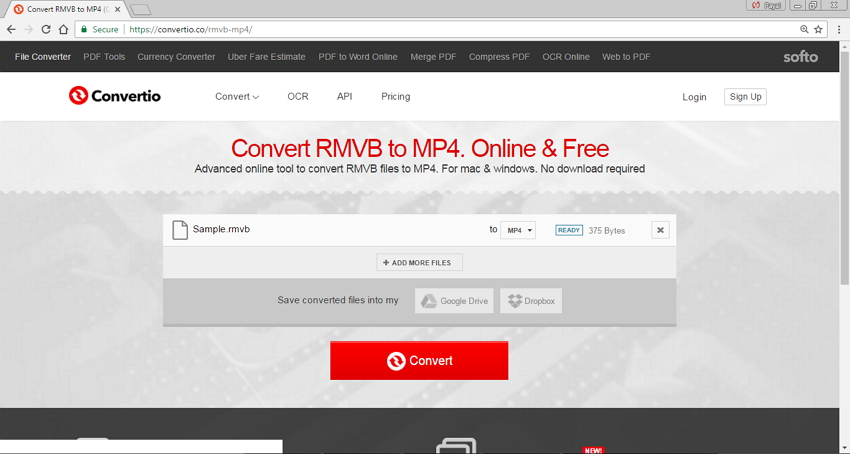850x454 pixels.
Task: Click the softo logo
Action: (800, 57)
